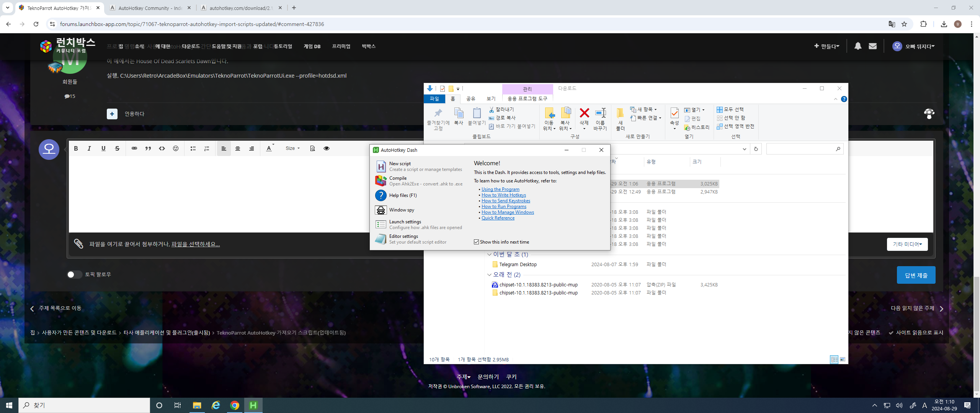Toggle the topic follow switch
The height and width of the screenshot is (413, 980).
[74, 275]
